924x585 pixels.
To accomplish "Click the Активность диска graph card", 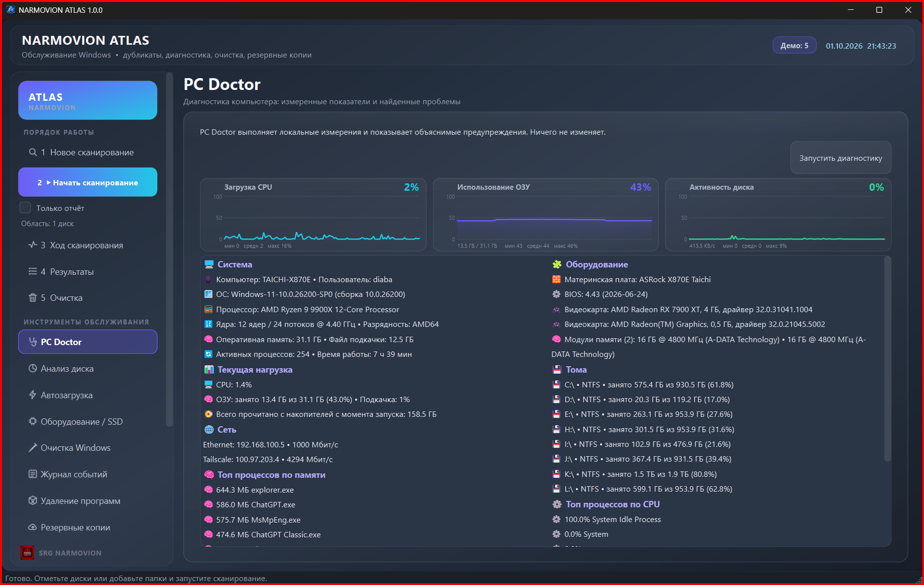I will click(x=778, y=215).
